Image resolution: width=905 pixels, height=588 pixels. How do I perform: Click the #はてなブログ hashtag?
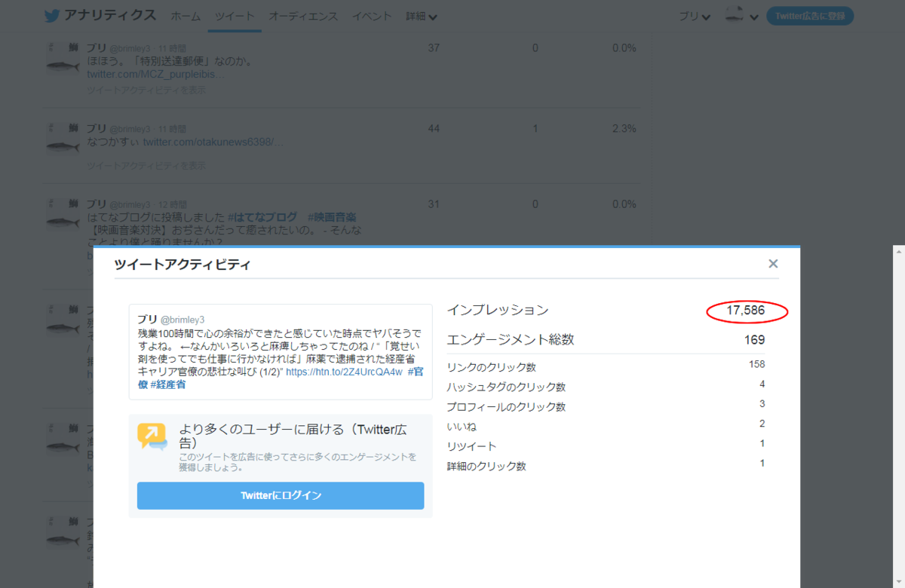pos(262,218)
